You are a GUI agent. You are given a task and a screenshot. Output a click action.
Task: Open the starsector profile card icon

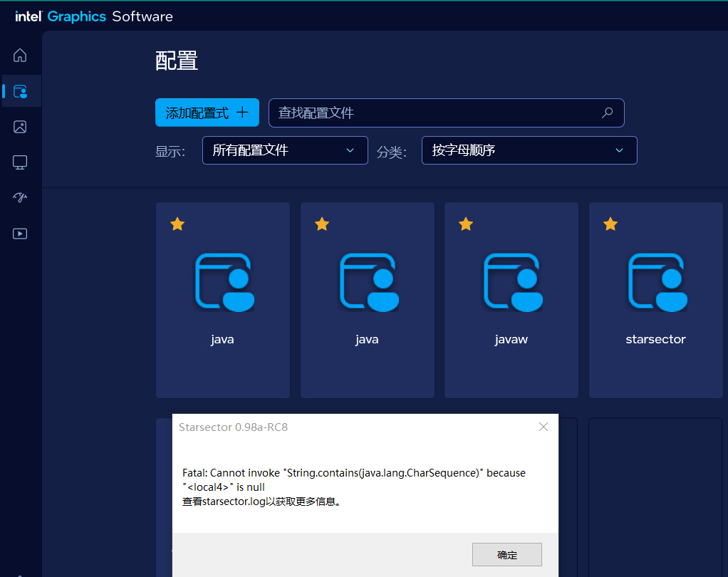657,282
